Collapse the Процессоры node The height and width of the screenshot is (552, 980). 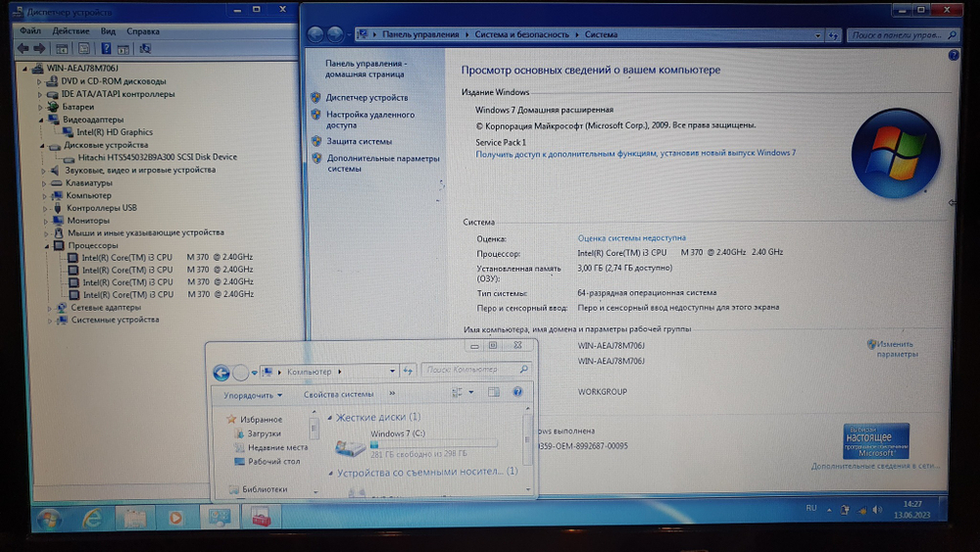pyautogui.click(x=47, y=246)
